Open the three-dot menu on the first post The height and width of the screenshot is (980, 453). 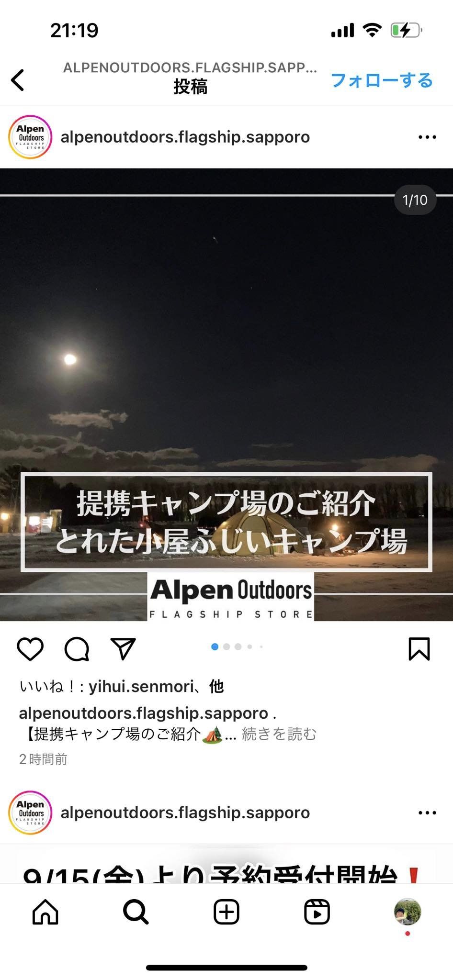tap(427, 137)
